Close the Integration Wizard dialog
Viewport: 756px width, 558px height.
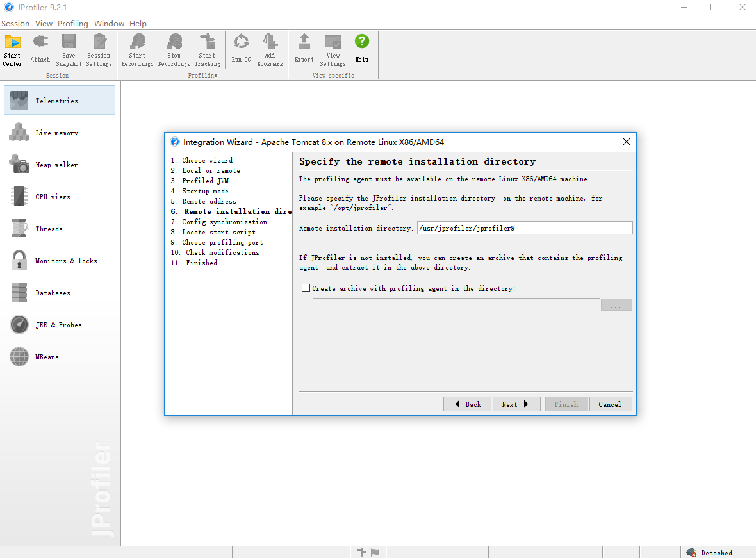pyautogui.click(x=627, y=142)
